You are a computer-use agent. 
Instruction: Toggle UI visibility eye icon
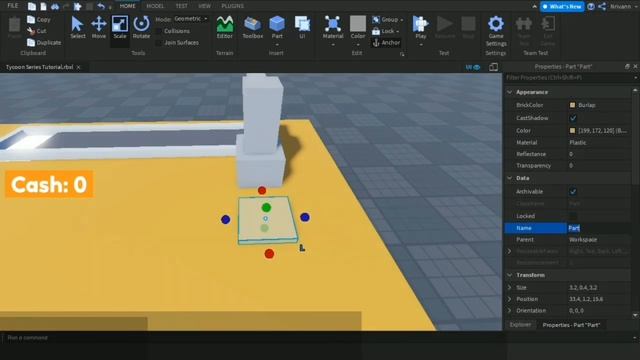[x=473, y=67]
